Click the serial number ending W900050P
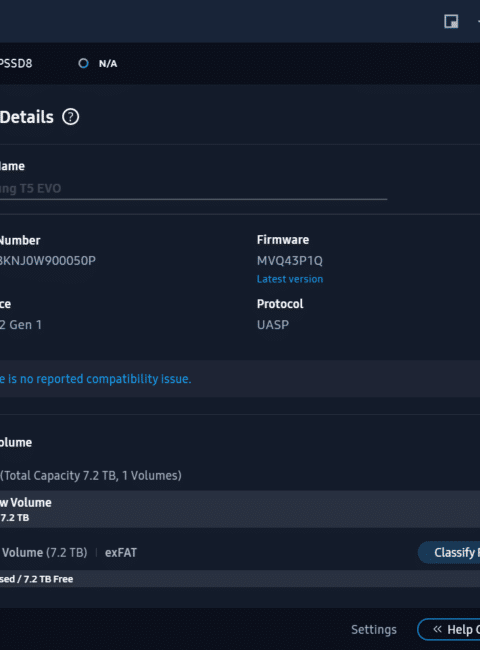The height and width of the screenshot is (650, 480). click(48, 261)
